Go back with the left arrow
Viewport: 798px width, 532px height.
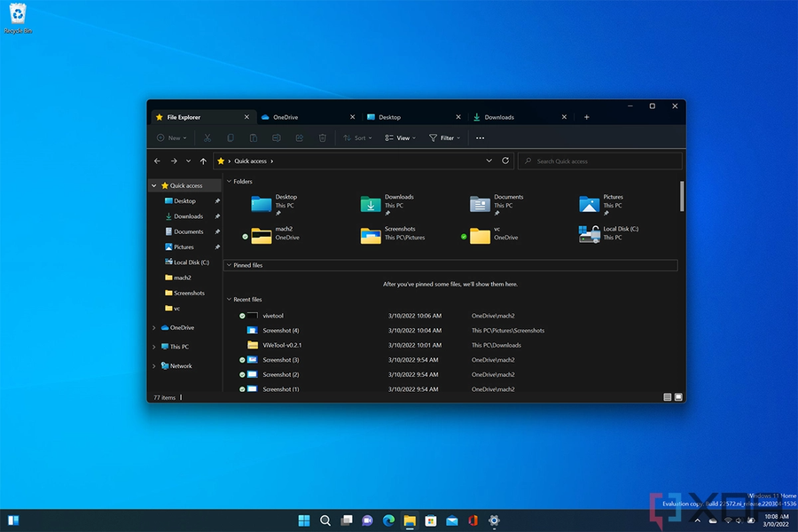[157, 160]
